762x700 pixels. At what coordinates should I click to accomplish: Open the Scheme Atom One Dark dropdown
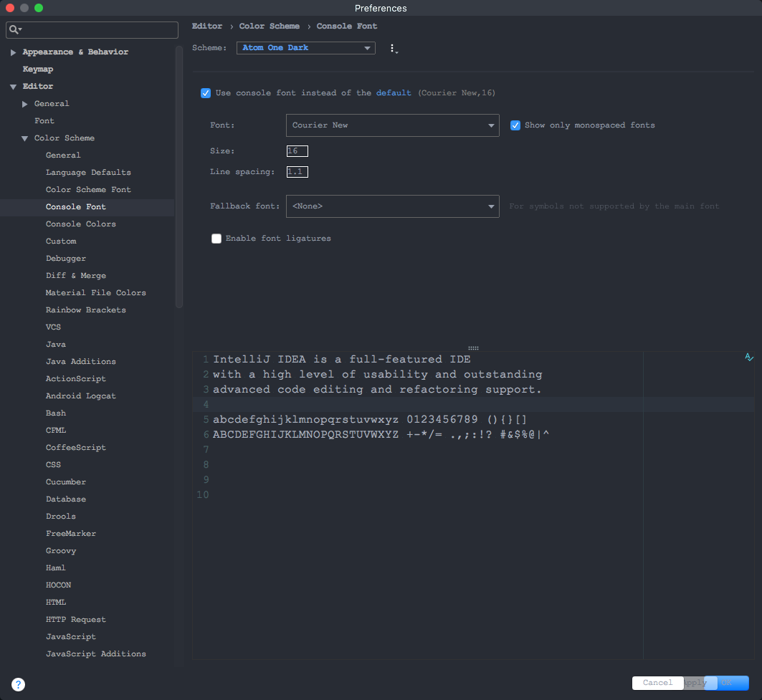305,47
